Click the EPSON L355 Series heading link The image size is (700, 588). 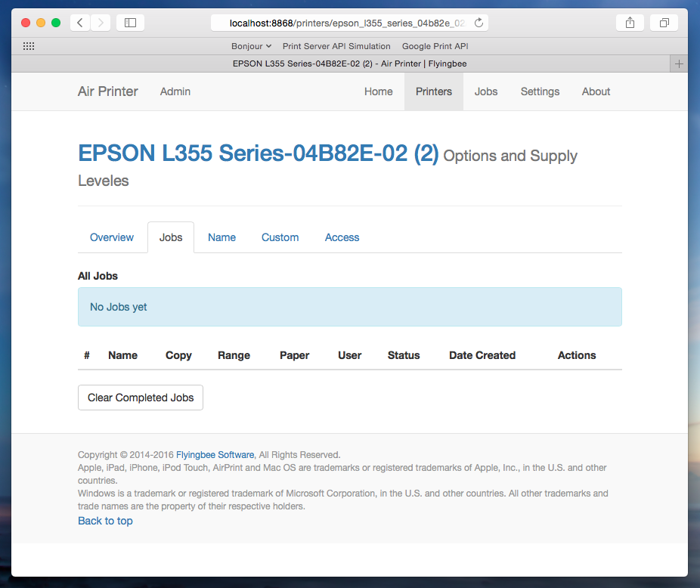coord(259,153)
